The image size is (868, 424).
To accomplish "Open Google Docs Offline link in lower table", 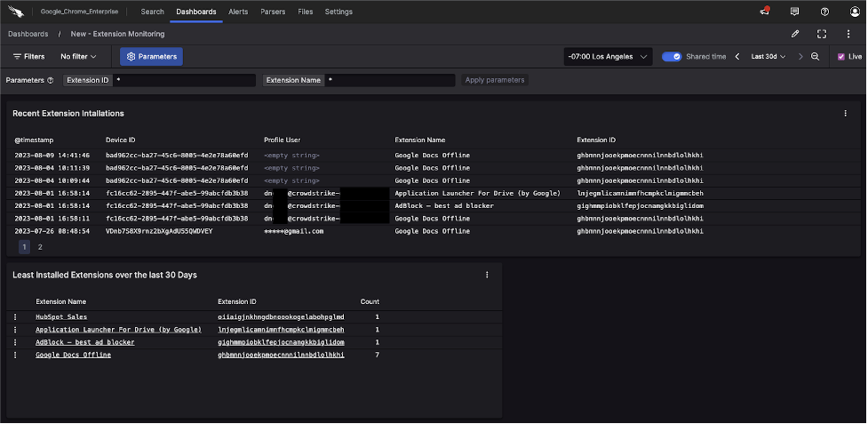I will coord(73,355).
